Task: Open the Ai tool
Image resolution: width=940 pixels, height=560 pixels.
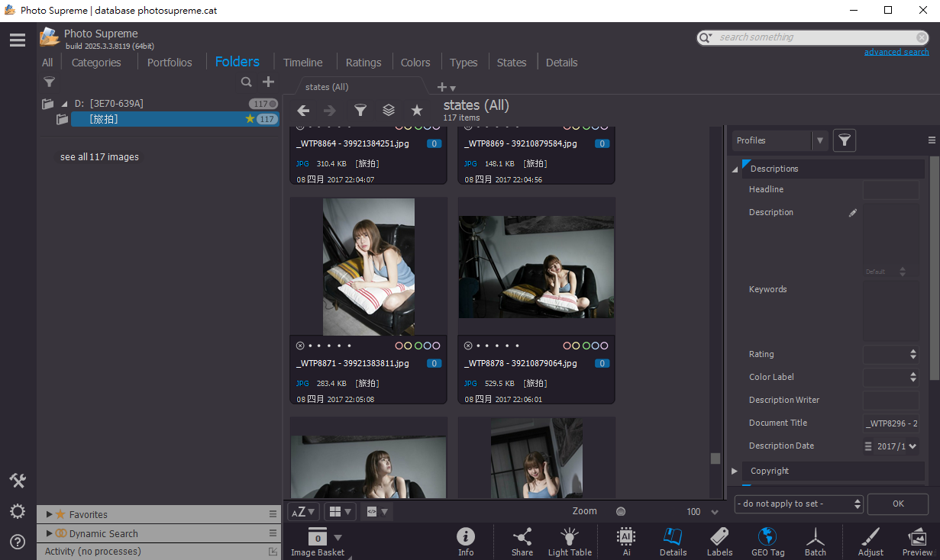Action: tap(626, 541)
